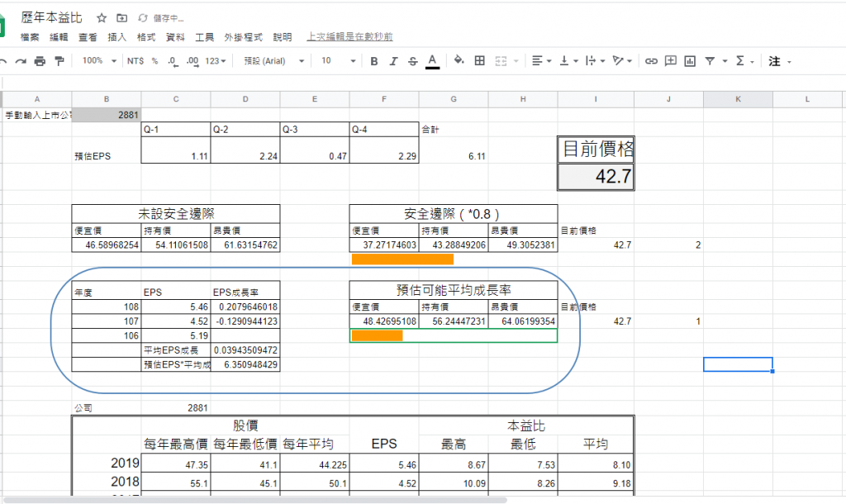The width and height of the screenshot is (846, 504).
Task: Click the 上次編輯是在數秒前 link
Action: pyautogui.click(x=349, y=37)
